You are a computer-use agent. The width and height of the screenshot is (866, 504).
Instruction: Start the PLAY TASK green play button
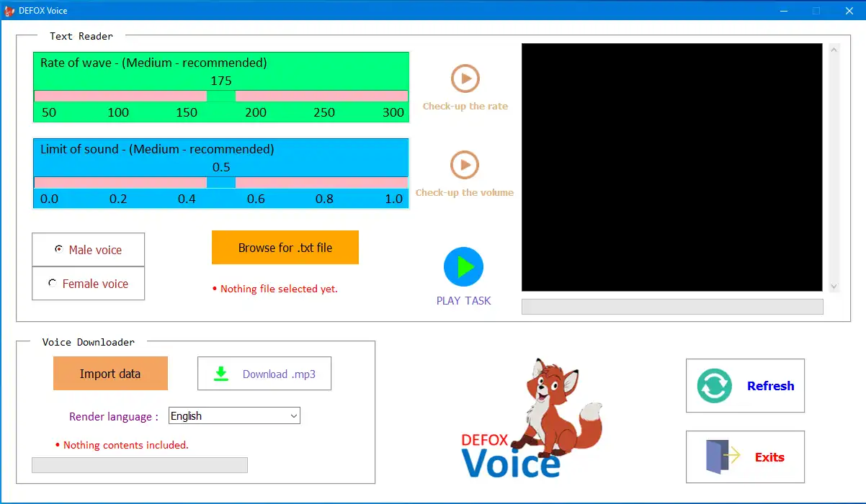pos(463,267)
